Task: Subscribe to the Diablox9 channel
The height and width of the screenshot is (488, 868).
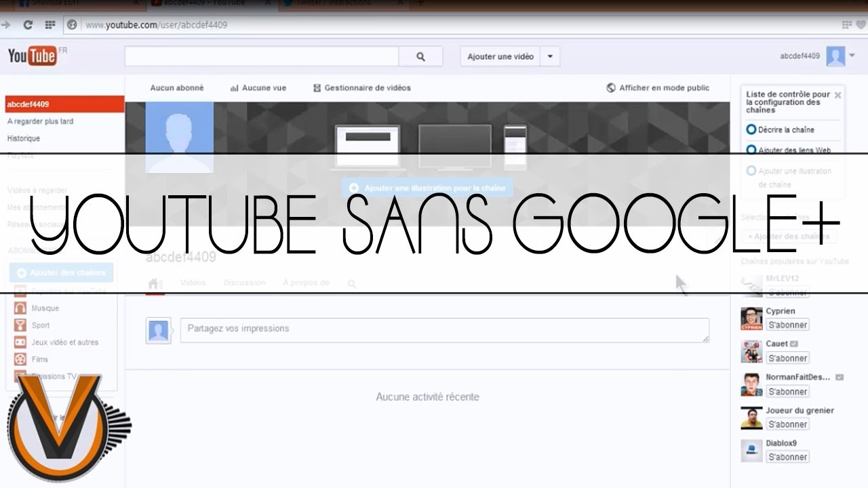Action: (x=787, y=457)
